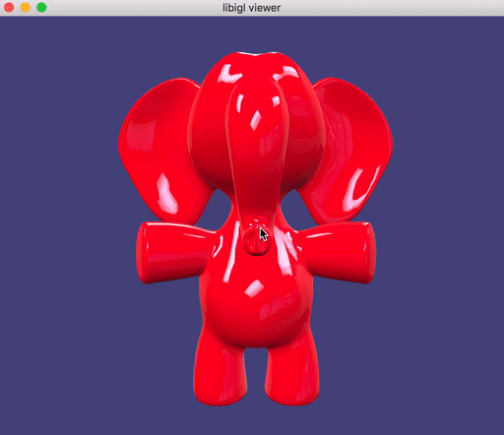Close the libigl viewer window
The image size is (504, 435).
9,7
